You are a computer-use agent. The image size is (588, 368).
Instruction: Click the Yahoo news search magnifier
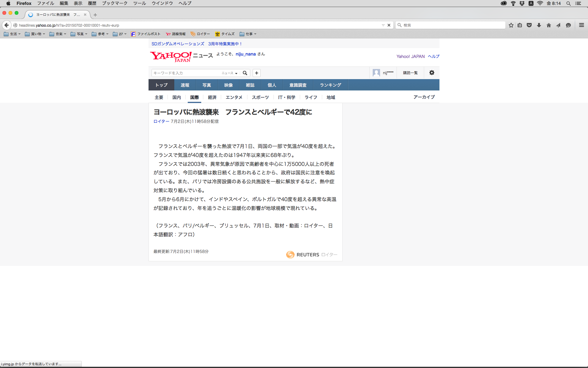click(x=245, y=73)
